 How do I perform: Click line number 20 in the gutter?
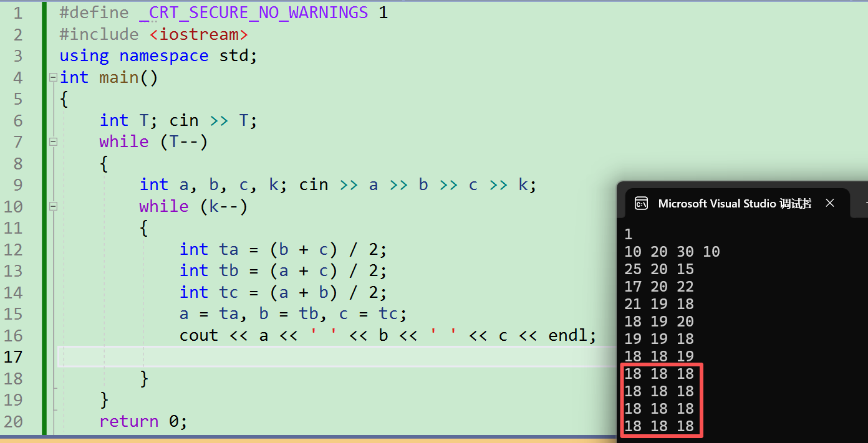point(13,421)
